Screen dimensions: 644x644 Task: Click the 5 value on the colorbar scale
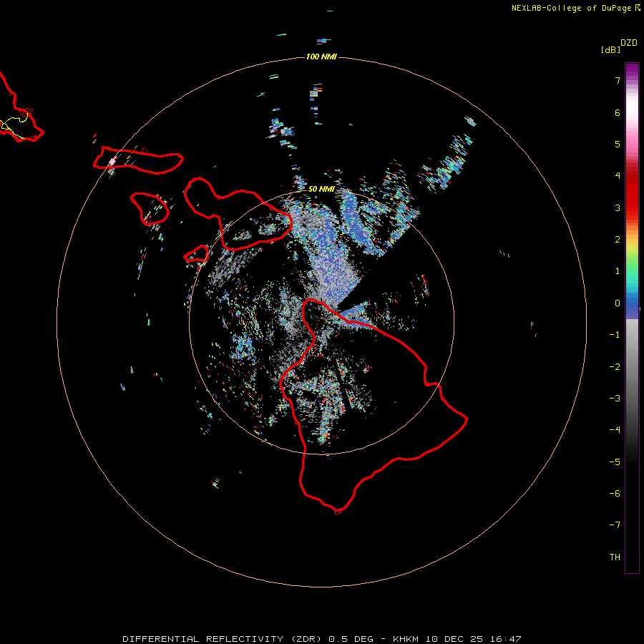tap(618, 144)
